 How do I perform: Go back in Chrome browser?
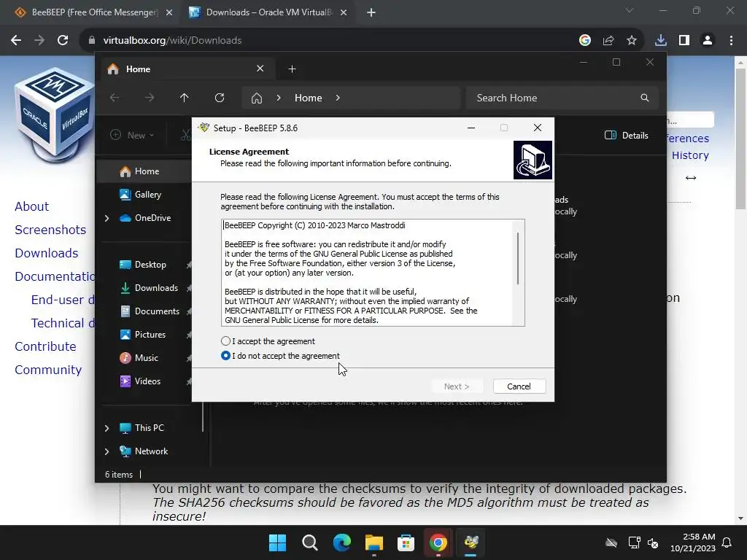[x=16, y=41]
